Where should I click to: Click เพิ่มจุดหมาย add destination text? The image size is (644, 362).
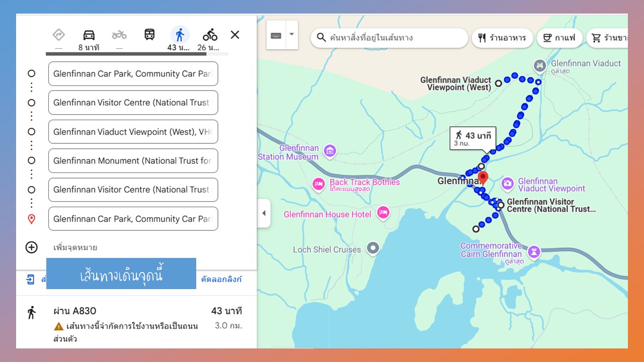[75, 247]
